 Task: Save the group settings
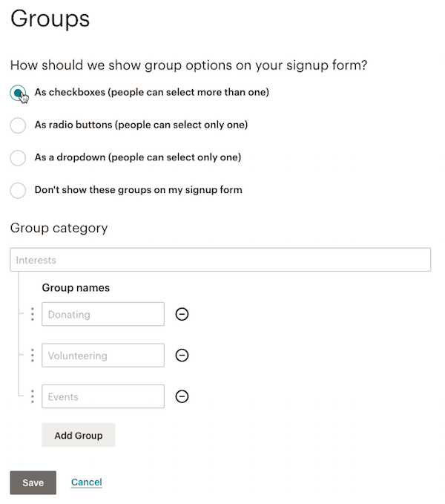click(33, 482)
